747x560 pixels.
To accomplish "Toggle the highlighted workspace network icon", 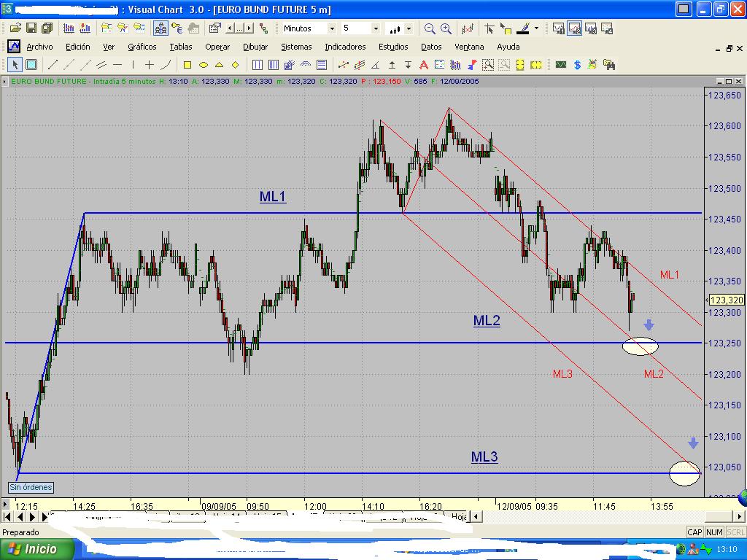I will (160, 28).
